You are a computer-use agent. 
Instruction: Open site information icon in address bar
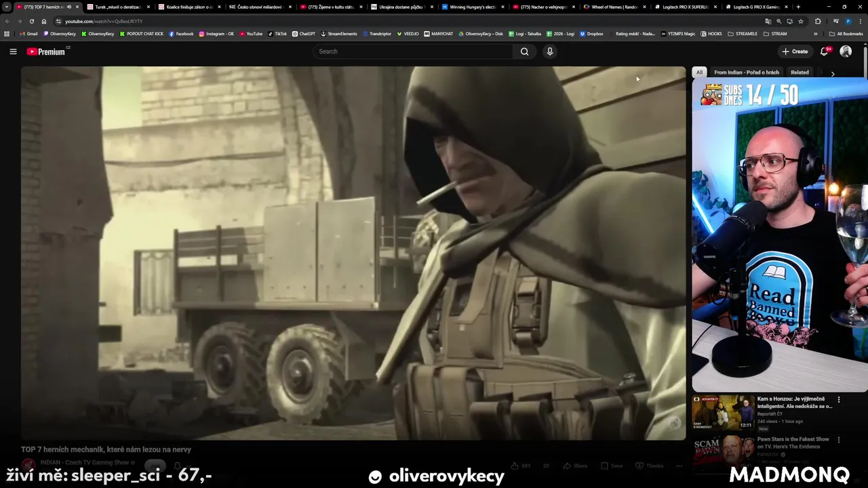coord(58,21)
